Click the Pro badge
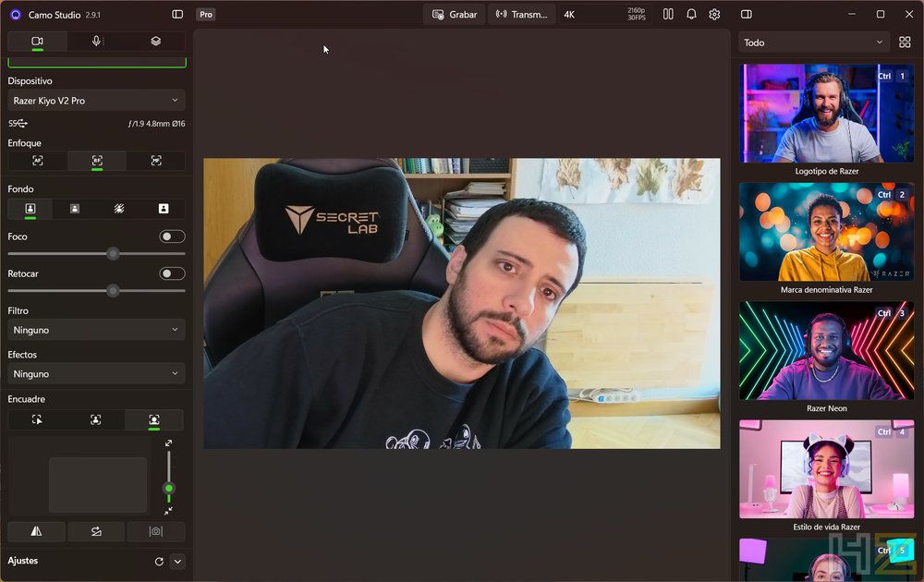The image size is (924, 582). (206, 15)
